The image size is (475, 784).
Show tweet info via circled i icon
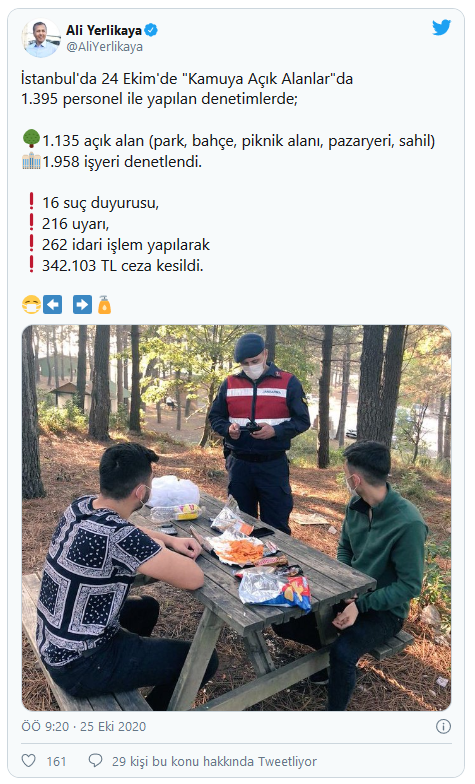coord(443,726)
